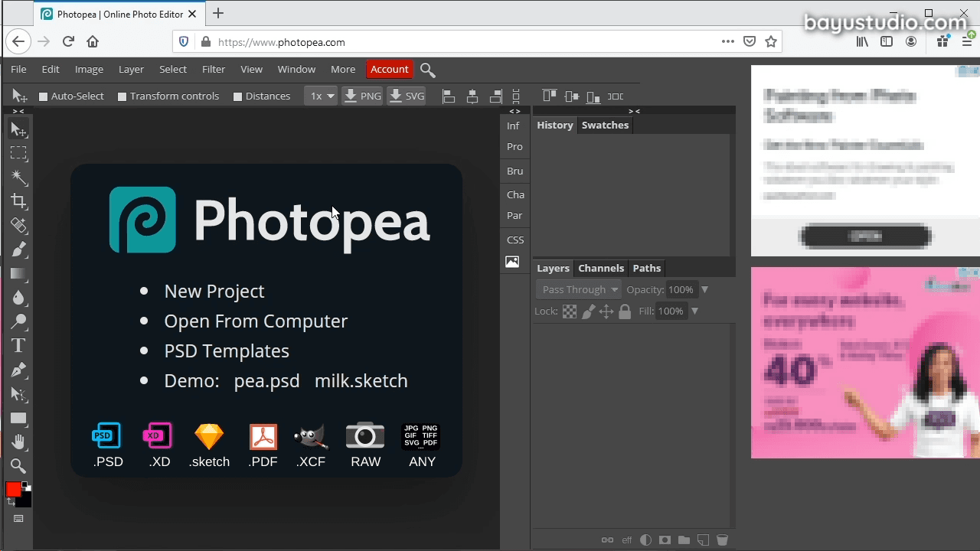Collapse the right panels arrows
Screen dimensions: 980x551
(x=634, y=112)
